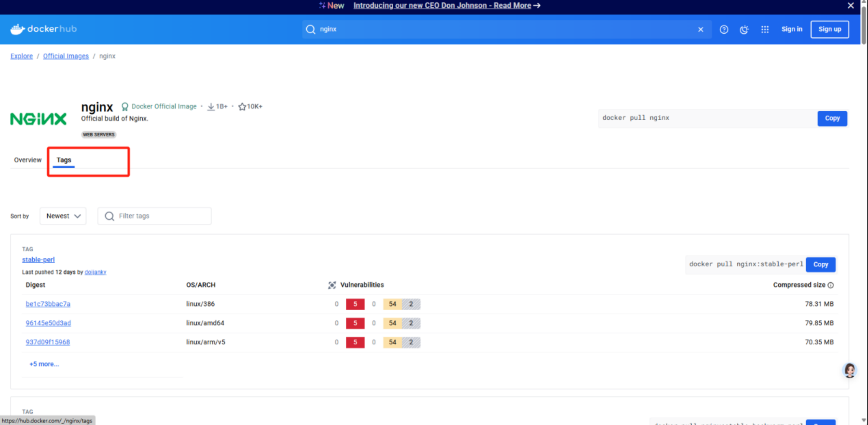
Task: Click the Sign in link
Action: pyautogui.click(x=792, y=29)
